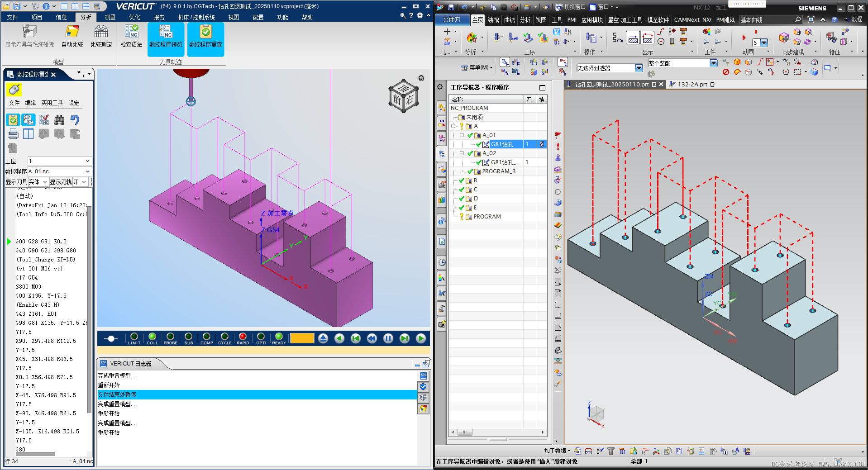Viewport: 868px width, 470px height.
Task: Click the printer icon in NC review panel
Action: [13, 134]
